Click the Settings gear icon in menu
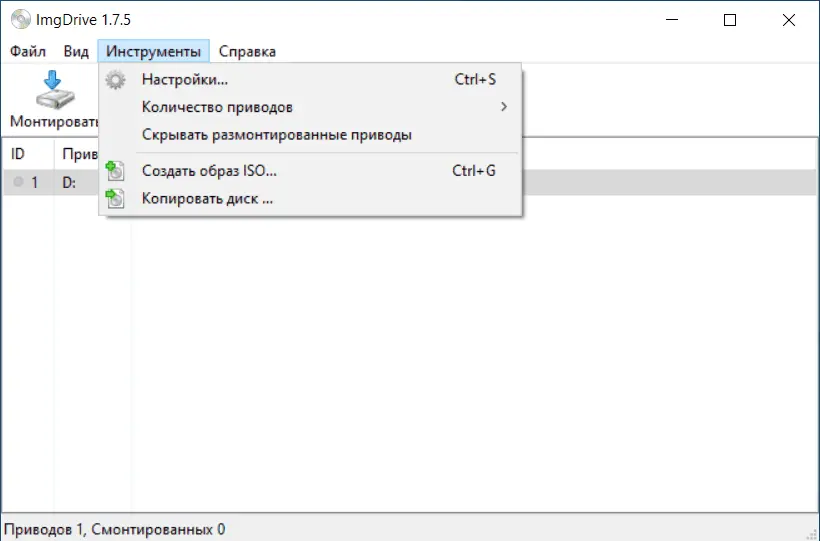 [x=116, y=80]
